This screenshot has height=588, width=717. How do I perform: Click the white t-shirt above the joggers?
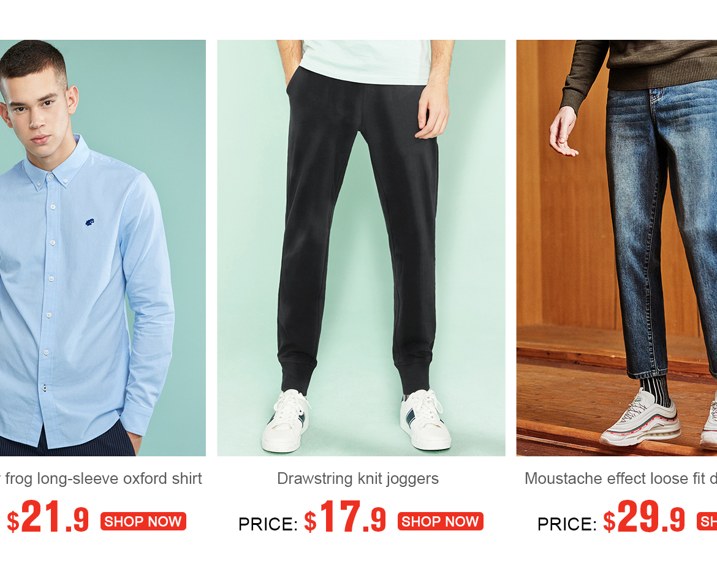coord(366,61)
